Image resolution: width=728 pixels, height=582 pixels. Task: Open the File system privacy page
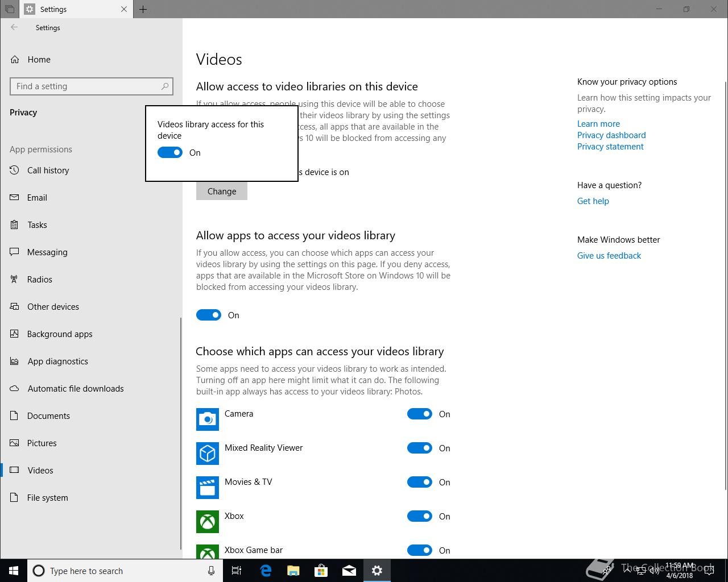[x=91, y=498]
